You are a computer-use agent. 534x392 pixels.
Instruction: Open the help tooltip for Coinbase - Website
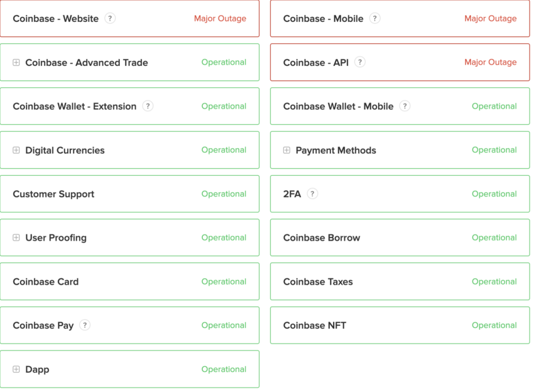click(110, 18)
